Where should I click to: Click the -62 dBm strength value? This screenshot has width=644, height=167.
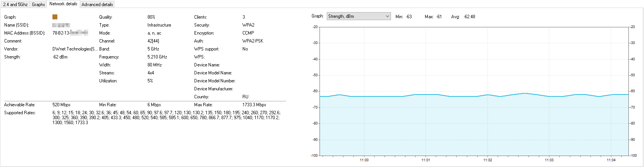click(x=60, y=57)
